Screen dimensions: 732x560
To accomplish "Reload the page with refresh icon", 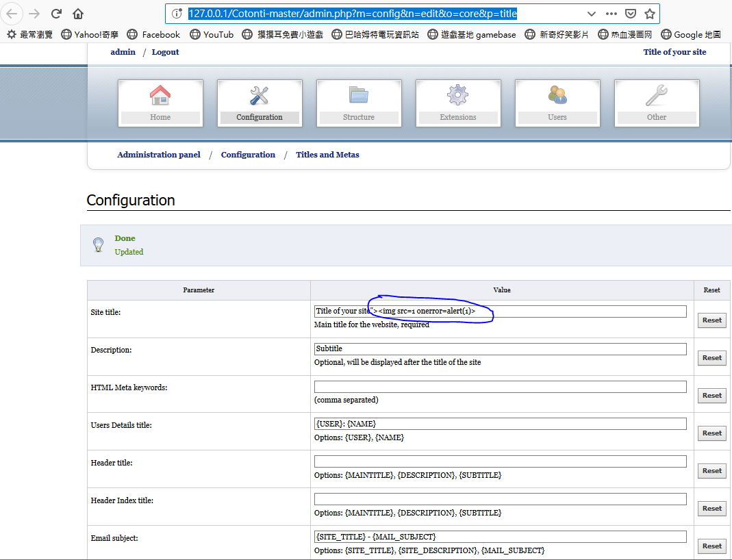I will coord(56,13).
